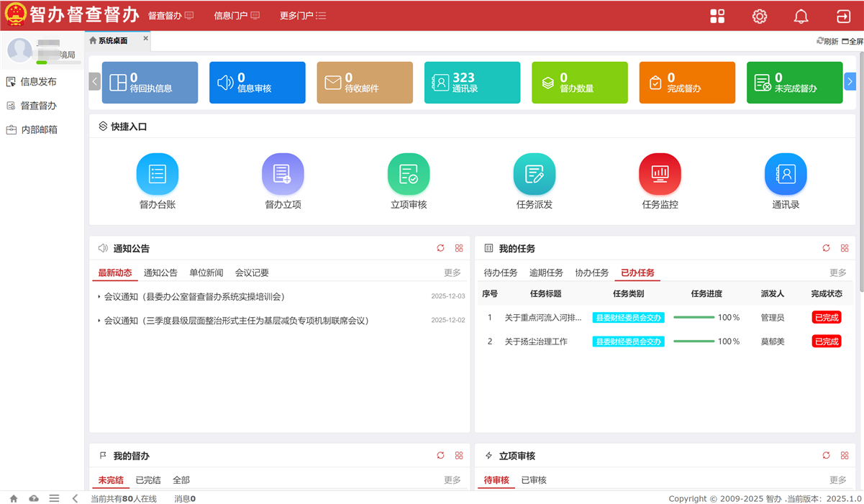Screen dimensions: 864x504
Task: Toggle full screen with 全屏 button
Action: pos(852,42)
